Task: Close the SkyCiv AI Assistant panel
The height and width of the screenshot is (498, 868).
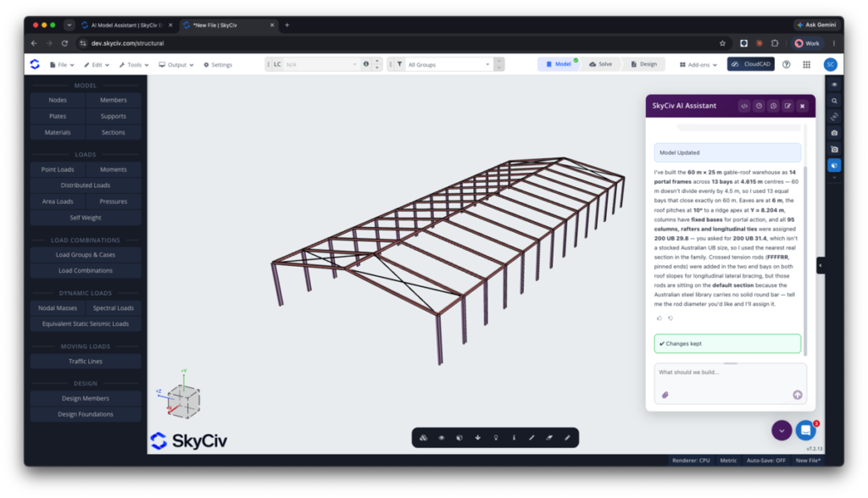Action: tap(802, 106)
